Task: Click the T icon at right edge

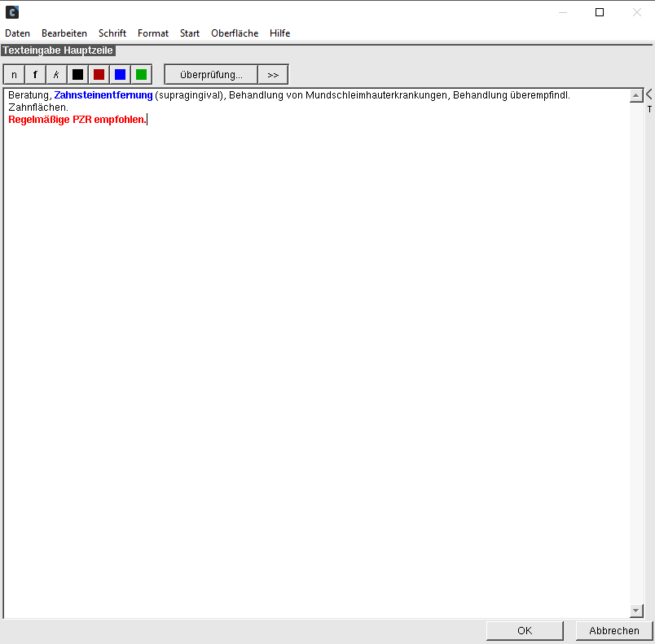Action: pos(649,109)
